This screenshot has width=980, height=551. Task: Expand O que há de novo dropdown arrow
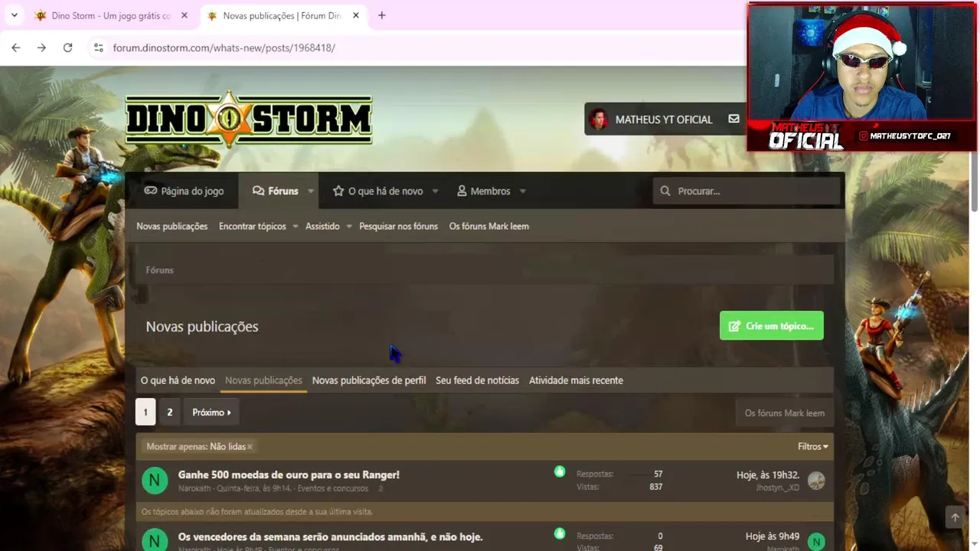435,191
